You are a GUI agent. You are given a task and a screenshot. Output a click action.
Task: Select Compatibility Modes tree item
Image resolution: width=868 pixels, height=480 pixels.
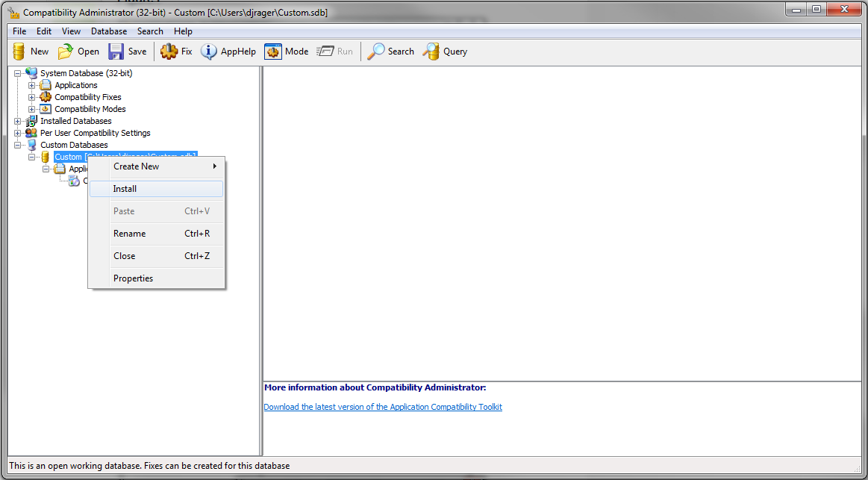pyautogui.click(x=90, y=109)
